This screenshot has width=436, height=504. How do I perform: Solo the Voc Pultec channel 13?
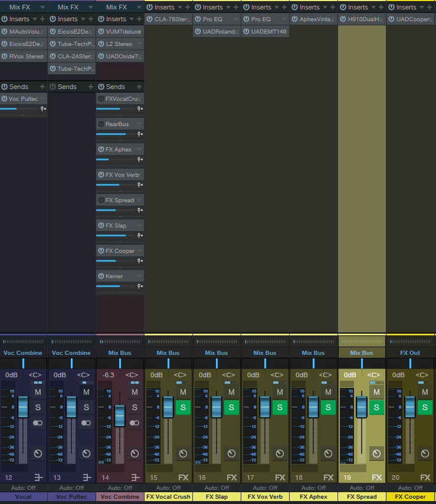point(86,407)
